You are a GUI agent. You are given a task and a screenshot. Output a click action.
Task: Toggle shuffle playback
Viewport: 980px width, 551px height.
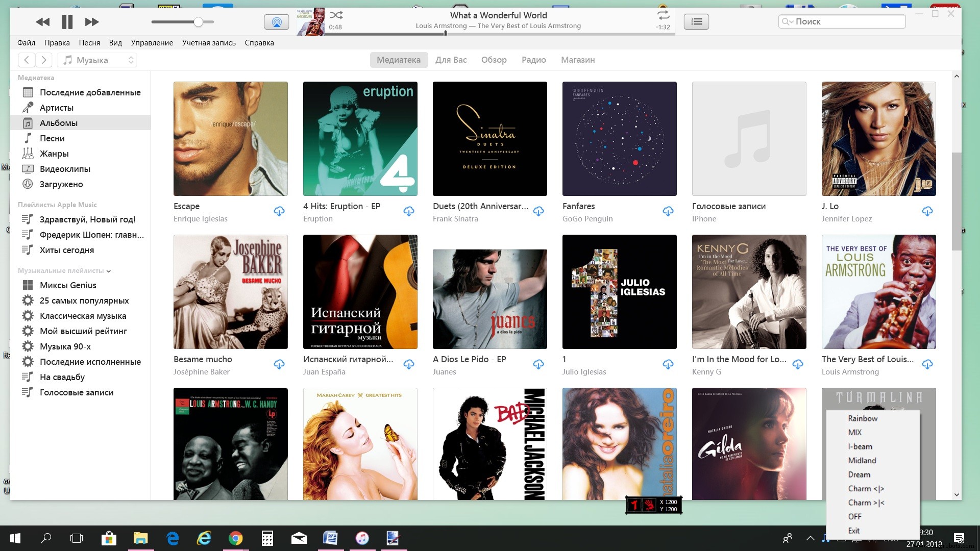336,15
